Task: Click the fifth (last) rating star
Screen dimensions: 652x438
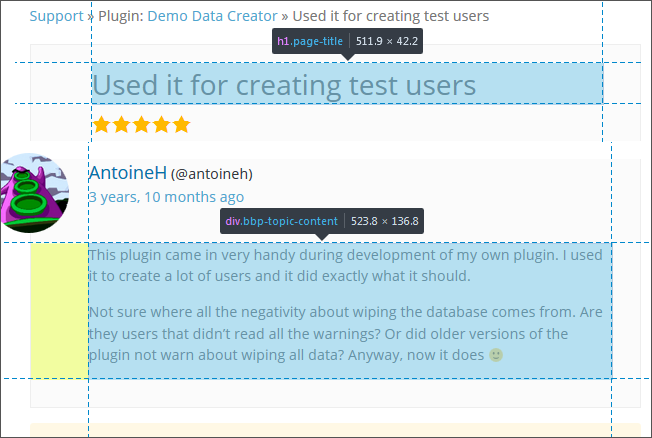Action: 181,125
